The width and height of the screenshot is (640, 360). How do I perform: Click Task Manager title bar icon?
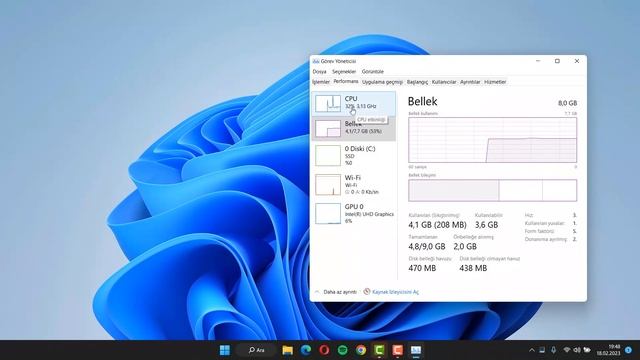point(316,61)
